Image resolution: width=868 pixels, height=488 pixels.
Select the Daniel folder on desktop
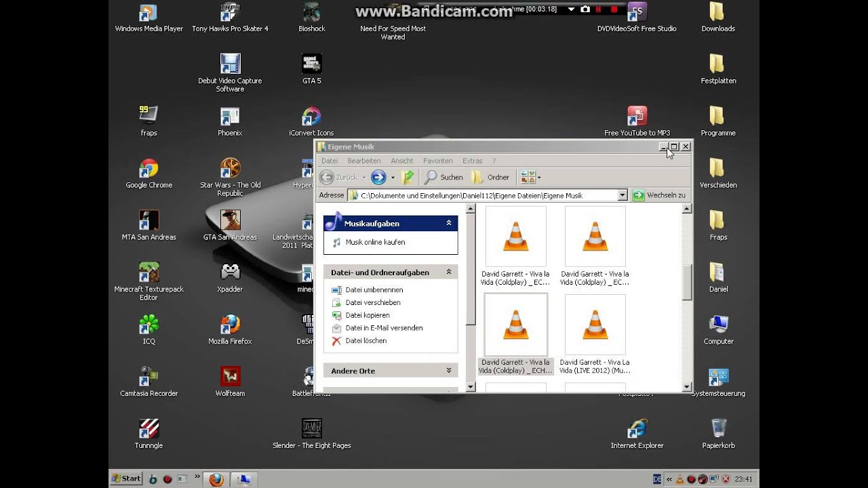[718, 278]
